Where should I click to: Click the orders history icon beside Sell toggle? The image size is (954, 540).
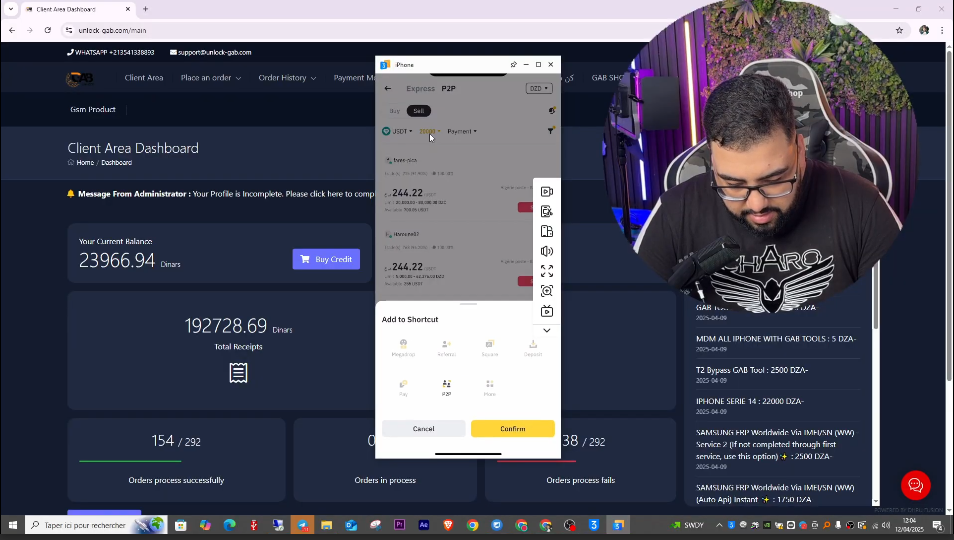551,110
